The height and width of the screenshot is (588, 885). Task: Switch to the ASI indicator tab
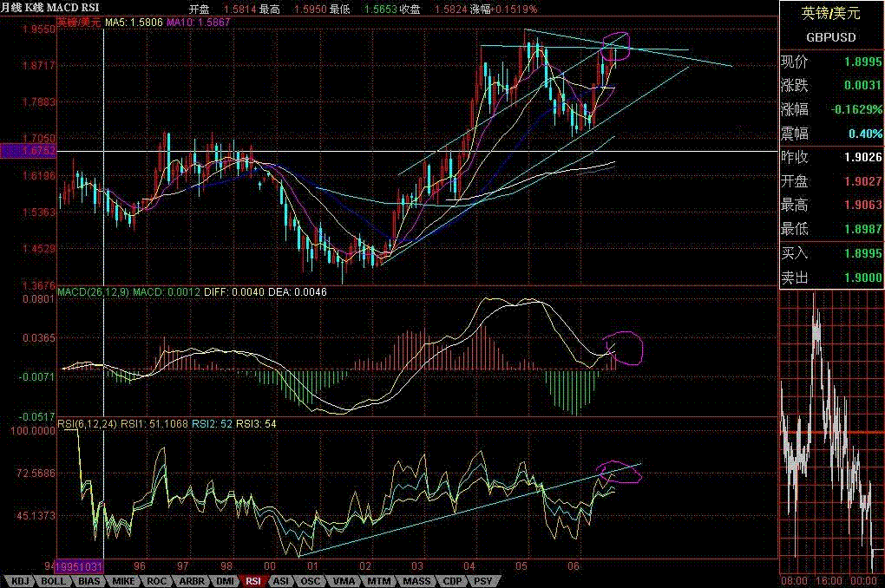pyautogui.click(x=281, y=580)
